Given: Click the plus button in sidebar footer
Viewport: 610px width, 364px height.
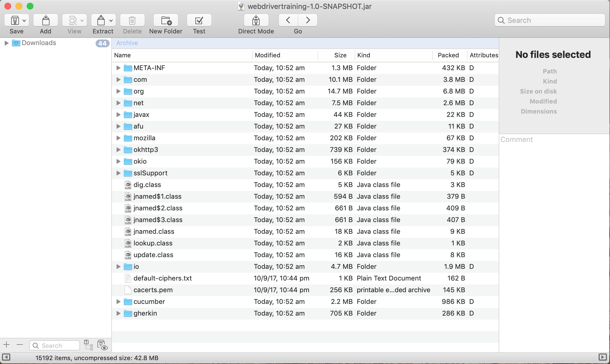Looking at the screenshot, I should [x=7, y=345].
